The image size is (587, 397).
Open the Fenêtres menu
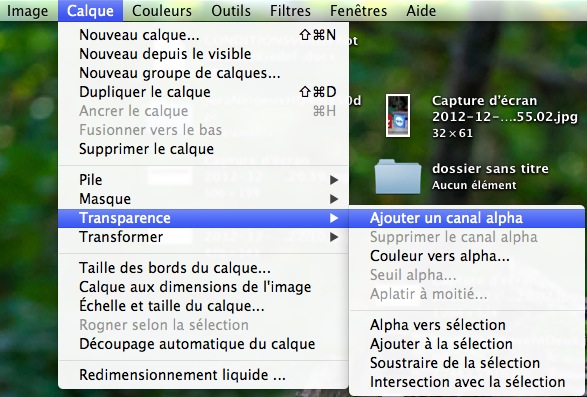[359, 10]
